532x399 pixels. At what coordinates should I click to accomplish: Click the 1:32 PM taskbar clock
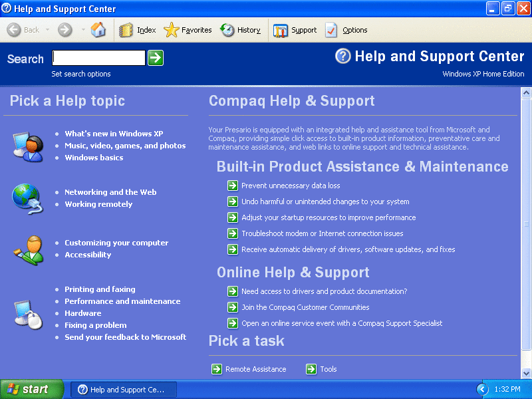tap(507, 389)
